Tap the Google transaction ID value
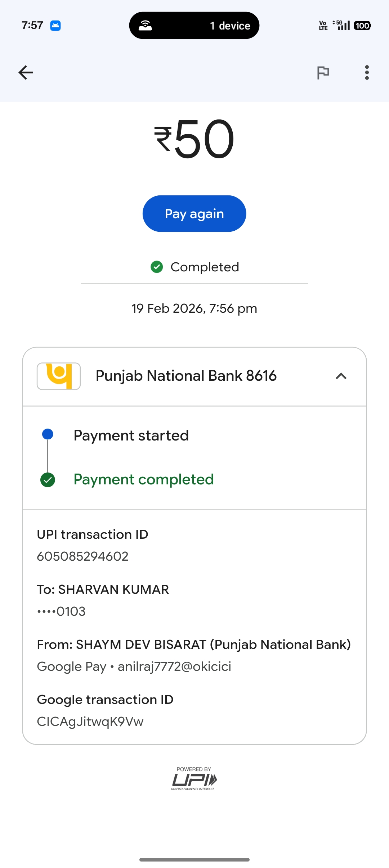The height and width of the screenshot is (868, 389). click(90, 722)
